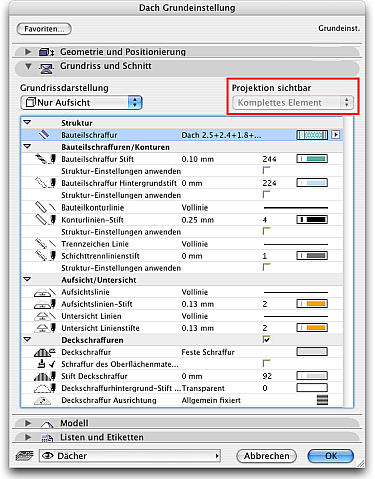Click the layer icon beside Dächer
Viewport: 375px width, 479px height.
pos(25,455)
